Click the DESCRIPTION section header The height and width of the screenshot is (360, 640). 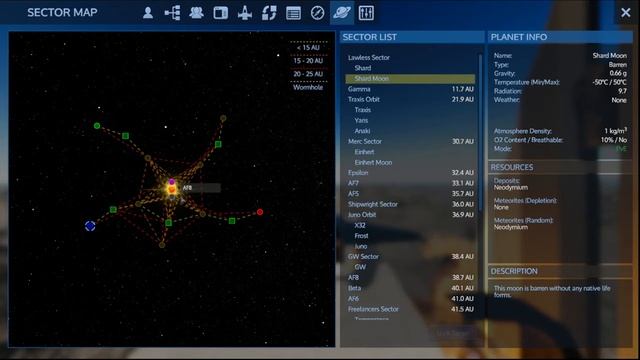click(560, 271)
